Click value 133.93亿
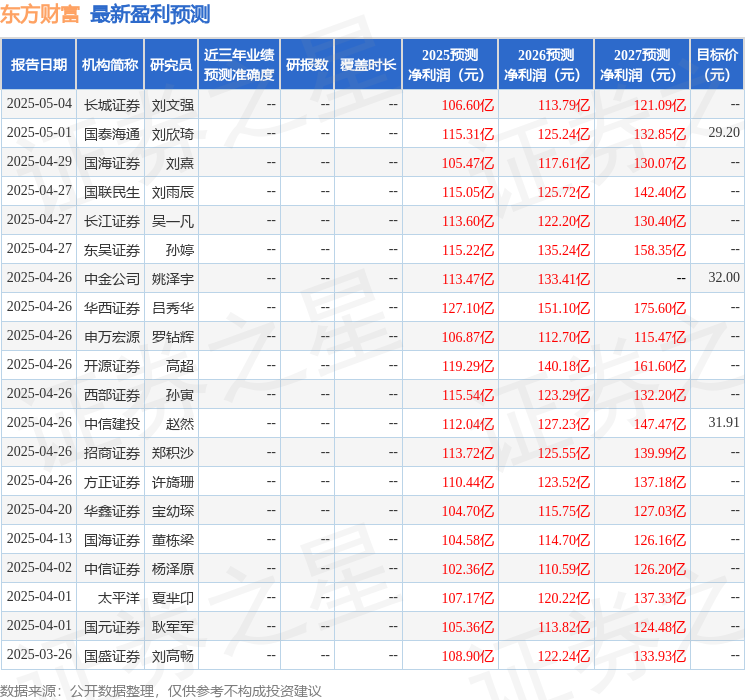 coord(660,656)
